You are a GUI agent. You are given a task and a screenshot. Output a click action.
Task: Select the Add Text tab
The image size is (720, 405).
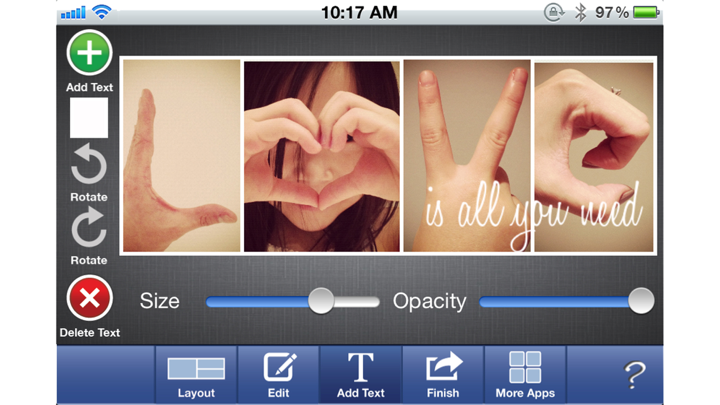(x=360, y=375)
